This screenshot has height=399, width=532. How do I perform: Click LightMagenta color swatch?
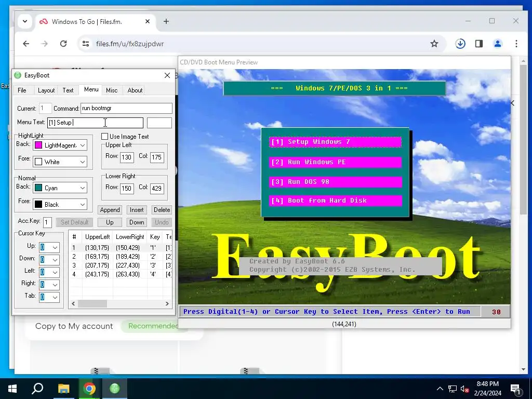(x=38, y=145)
